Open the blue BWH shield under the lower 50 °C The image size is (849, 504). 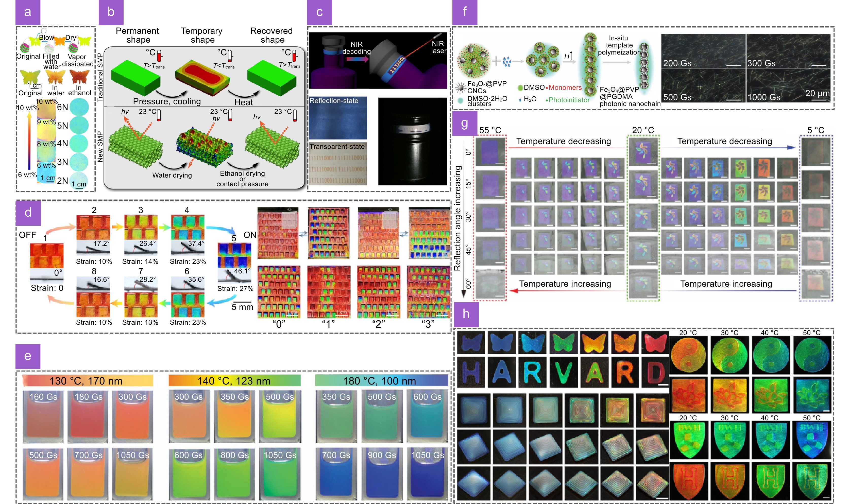812,440
